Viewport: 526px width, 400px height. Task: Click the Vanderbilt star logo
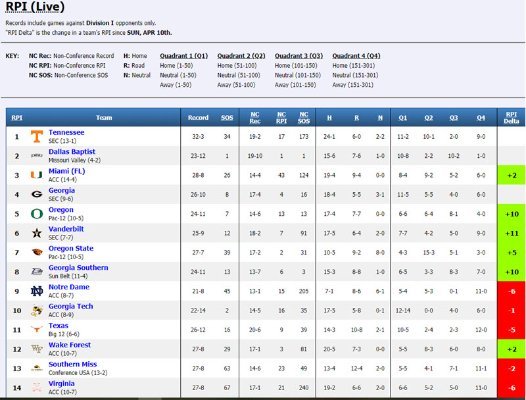point(37,233)
